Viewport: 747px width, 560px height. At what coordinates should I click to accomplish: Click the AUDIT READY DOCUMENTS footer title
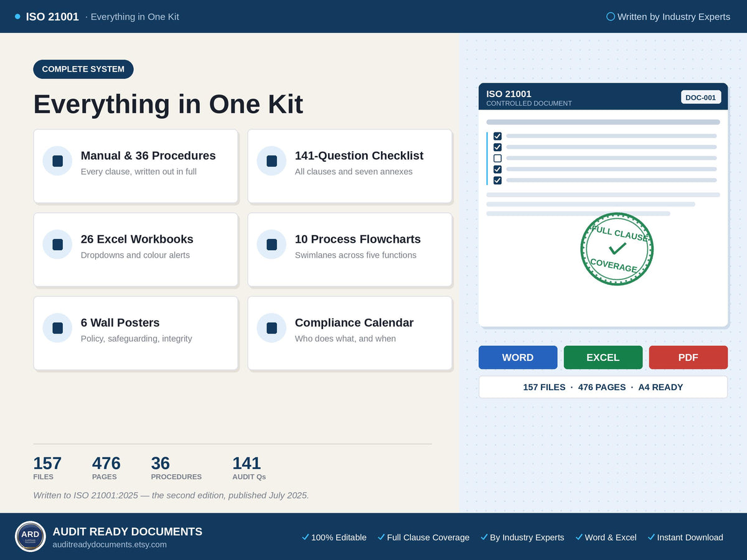pos(128,531)
